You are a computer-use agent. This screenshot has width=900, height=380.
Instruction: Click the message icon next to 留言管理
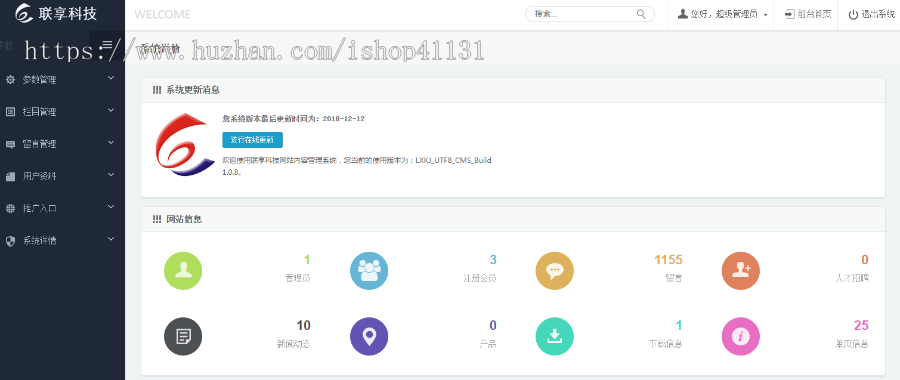tap(10, 144)
